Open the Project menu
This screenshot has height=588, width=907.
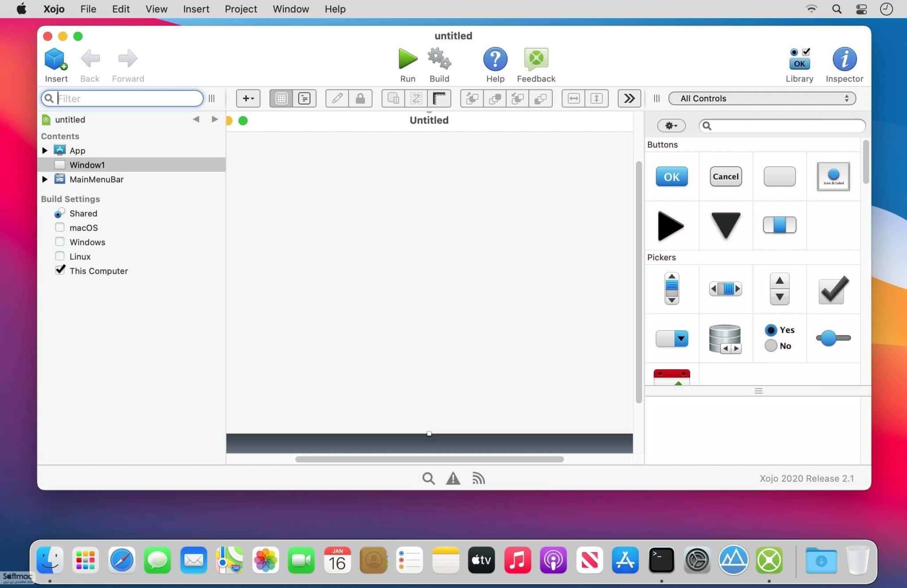240,9
